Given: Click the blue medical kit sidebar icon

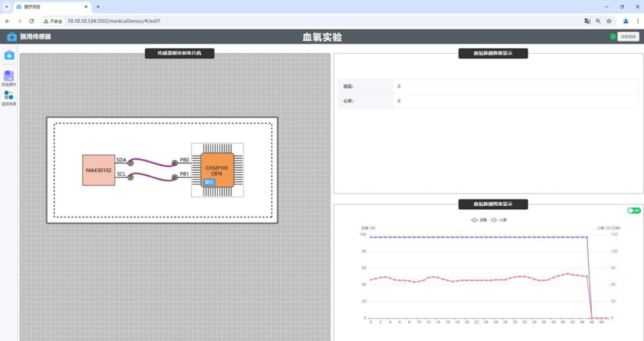Looking at the screenshot, I should coord(9,55).
